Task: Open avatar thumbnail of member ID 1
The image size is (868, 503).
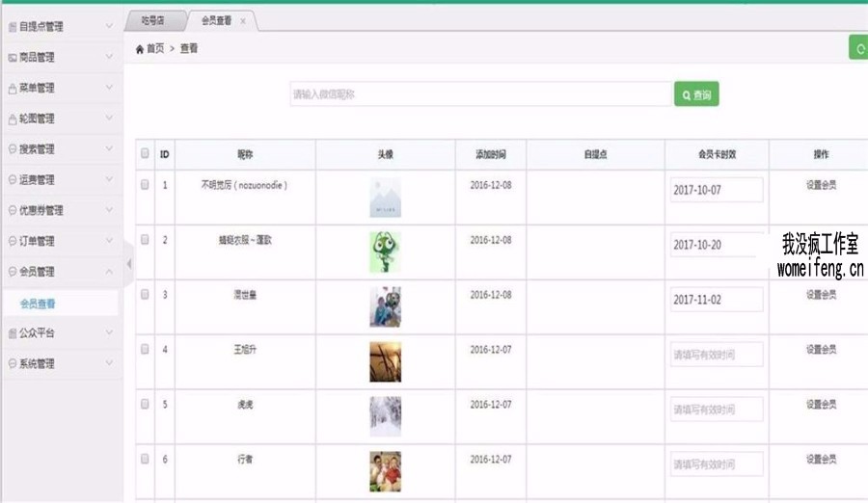Action: click(385, 198)
